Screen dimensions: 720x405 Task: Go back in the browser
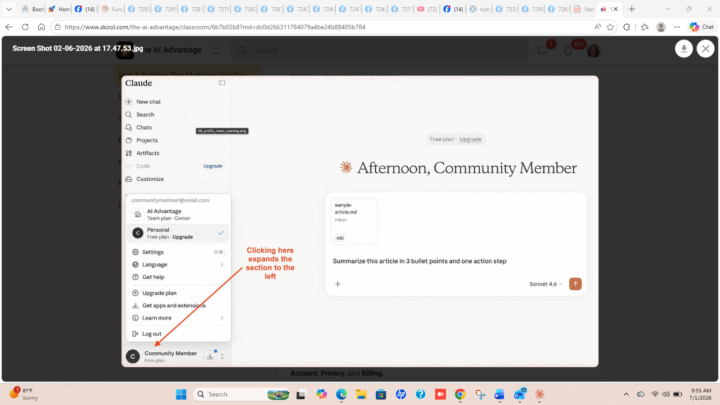point(9,27)
